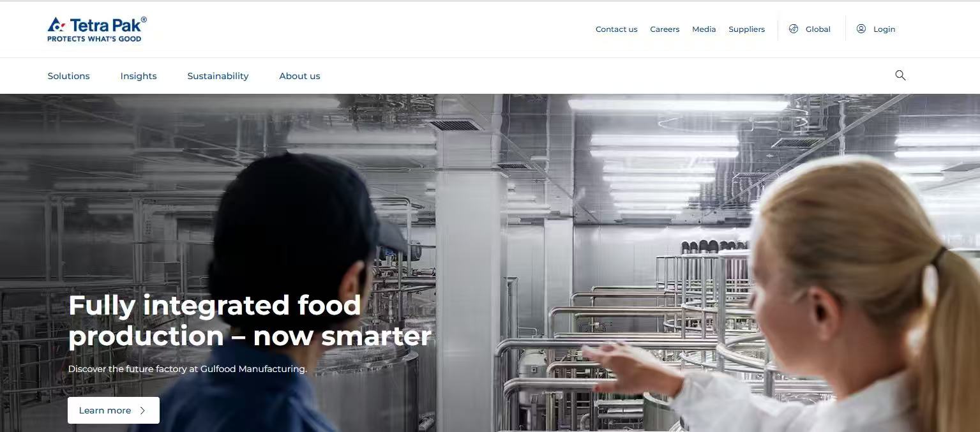Click the Tetra Pak triangle emblem
This screenshot has height=432, width=980.
coord(56,25)
